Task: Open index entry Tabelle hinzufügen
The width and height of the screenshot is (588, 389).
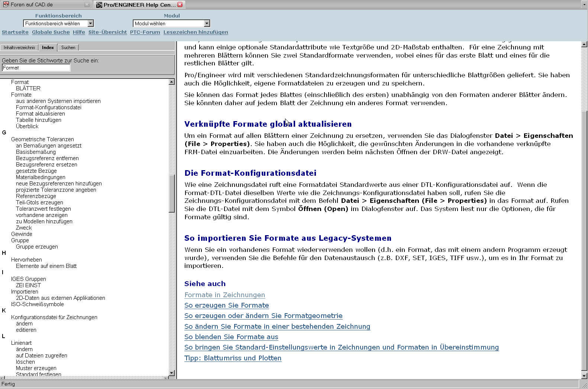Action: point(39,120)
